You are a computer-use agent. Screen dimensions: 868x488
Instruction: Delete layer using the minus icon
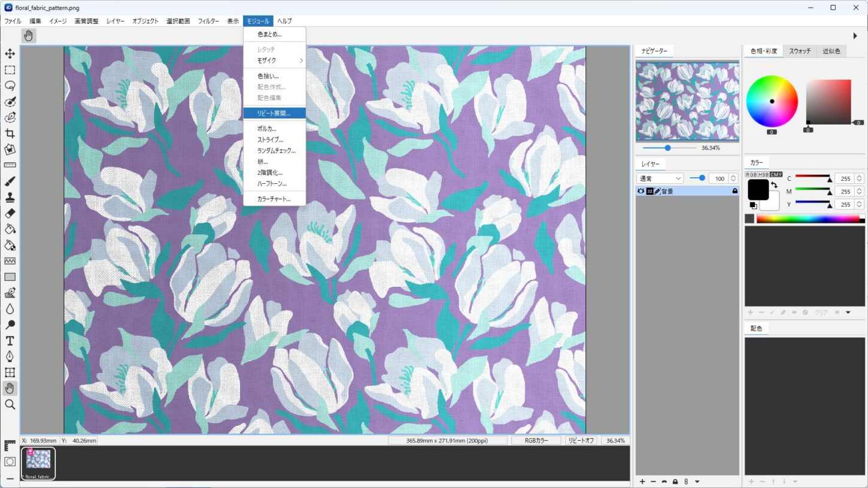pyautogui.click(x=653, y=481)
